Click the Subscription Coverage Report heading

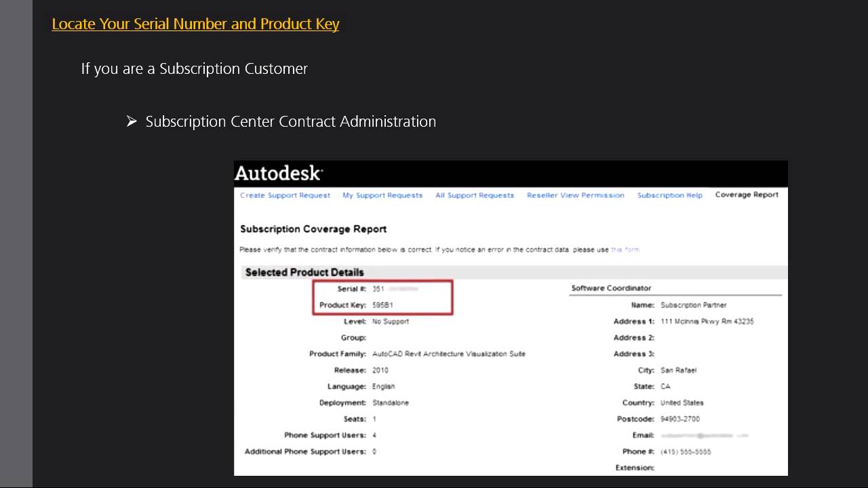[313, 229]
